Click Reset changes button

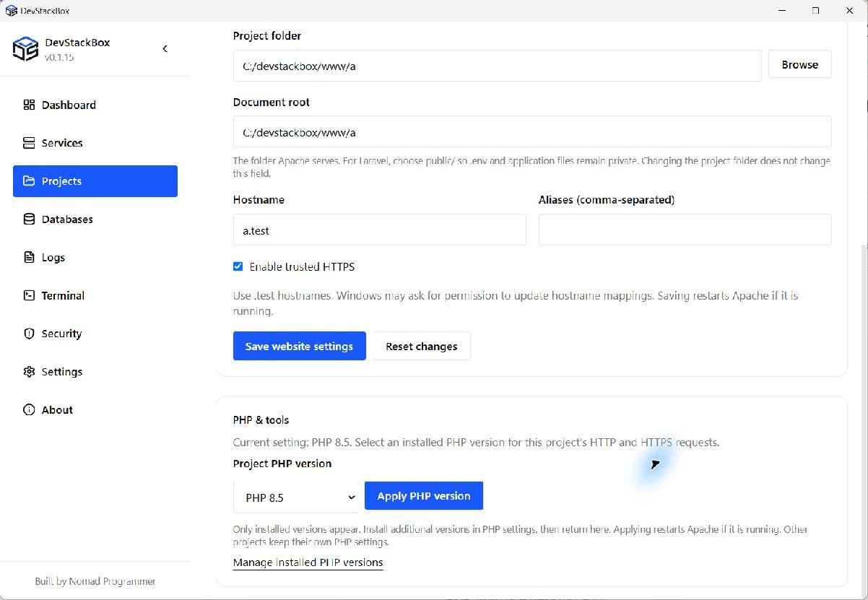pos(421,346)
